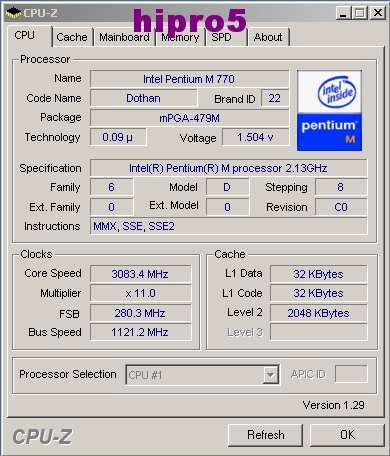Click the CPU #1 combo box
This screenshot has width=390, height=456.
point(203,375)
